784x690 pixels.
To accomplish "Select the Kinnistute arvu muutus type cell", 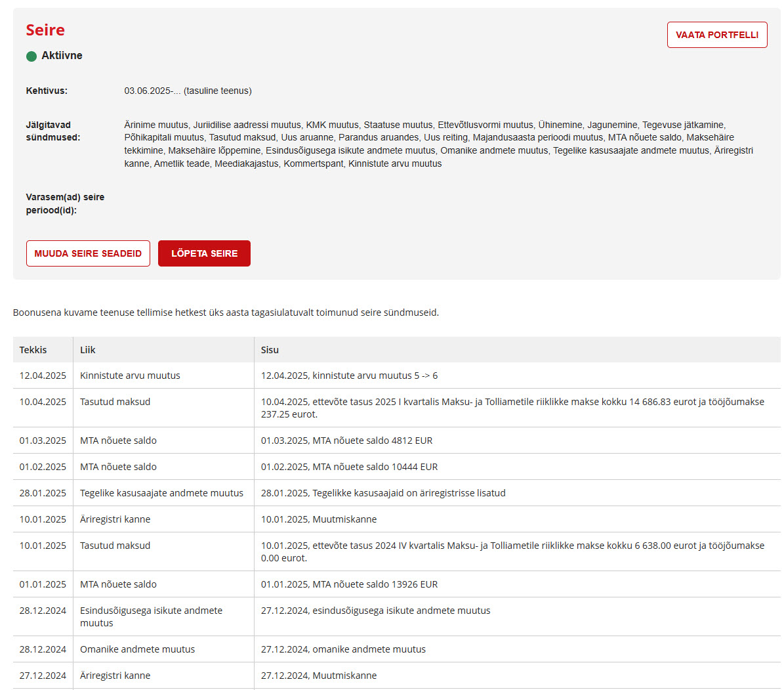I will point(130,376).
